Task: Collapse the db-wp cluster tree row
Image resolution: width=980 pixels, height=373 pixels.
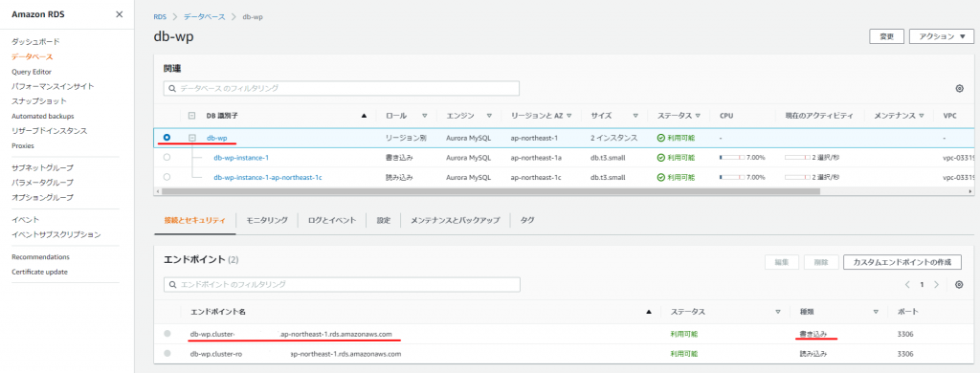Action: 191,138
